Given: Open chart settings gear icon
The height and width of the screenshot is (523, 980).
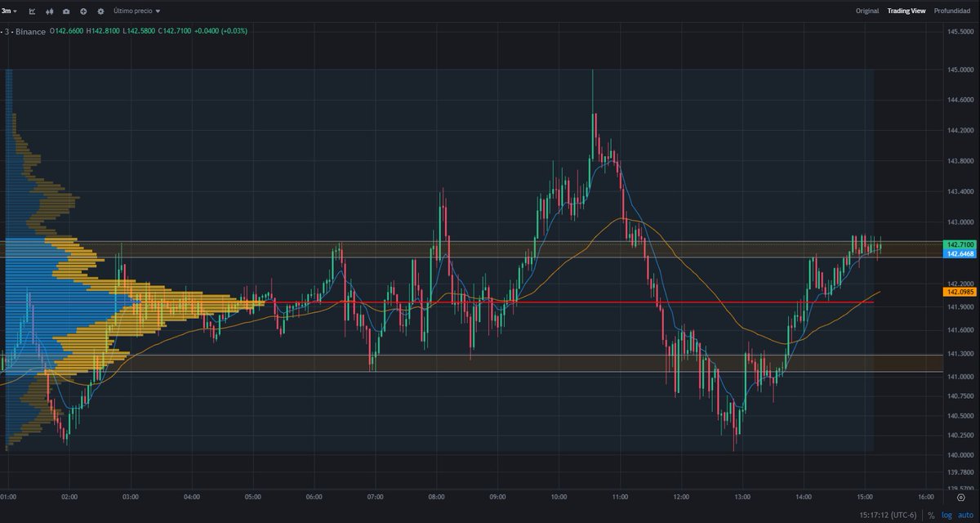Looking at the screenshot, I should coord(100,11).
